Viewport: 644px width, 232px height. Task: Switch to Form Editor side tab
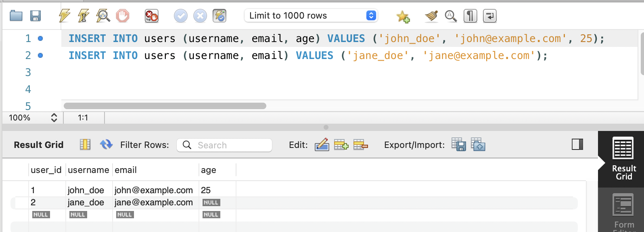tap(623, 211)
